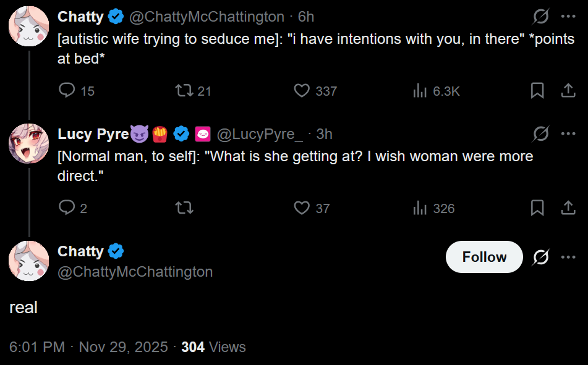Repost Chatty's tweet with 21 reposts
Image resolution: width=588 pixels, height=365 pixels.
point(184,91)
